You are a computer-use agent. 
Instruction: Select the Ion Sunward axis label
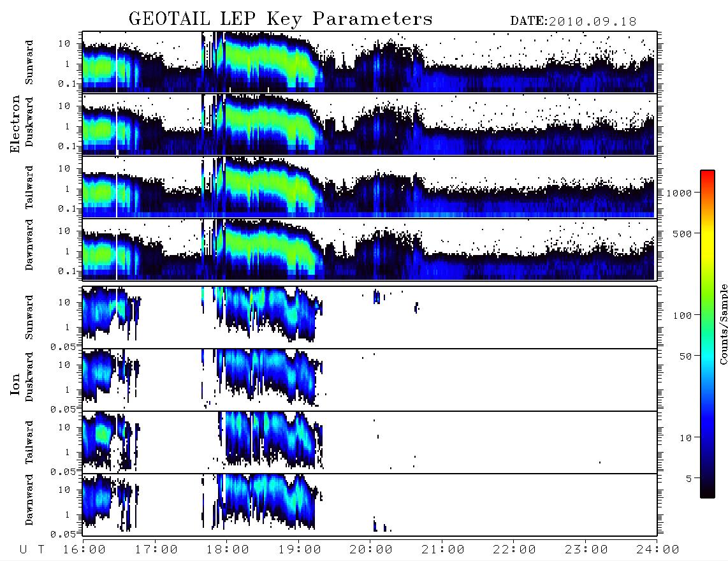coord(29,317)
